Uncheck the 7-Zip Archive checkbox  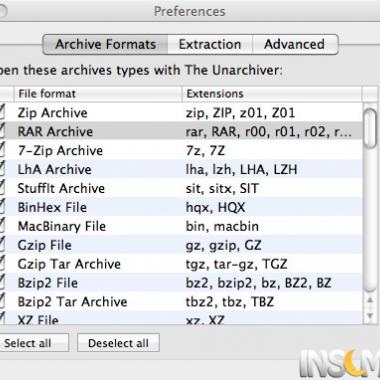pyautogui.click(x=2, y=150)
